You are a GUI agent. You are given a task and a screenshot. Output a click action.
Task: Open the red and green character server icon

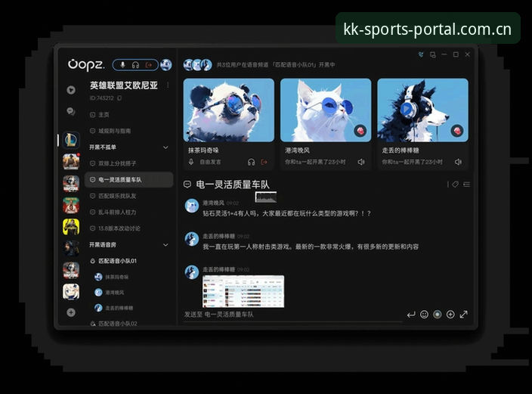(x=71, y=206)
